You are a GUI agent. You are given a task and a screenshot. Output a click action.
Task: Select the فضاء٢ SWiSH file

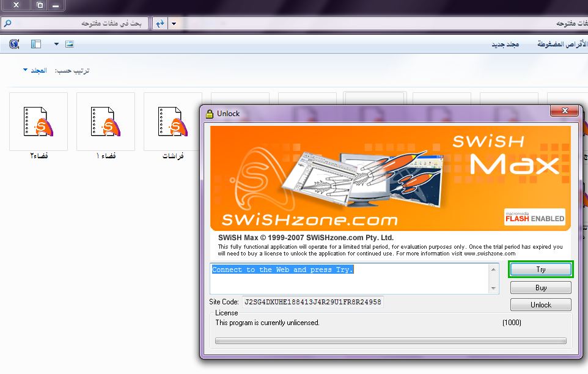click(39, 122)
